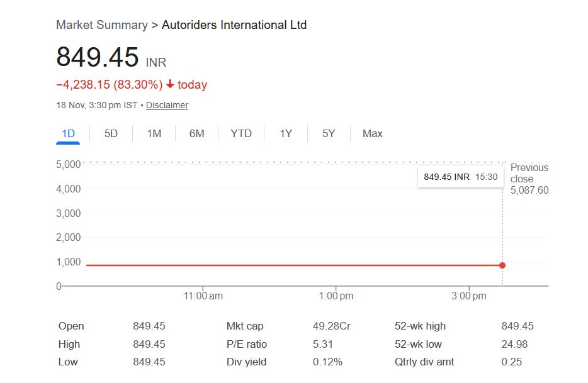Open the 1M time range tab
The height and width of the screenshot is (383, 588).
click(154, 133)
